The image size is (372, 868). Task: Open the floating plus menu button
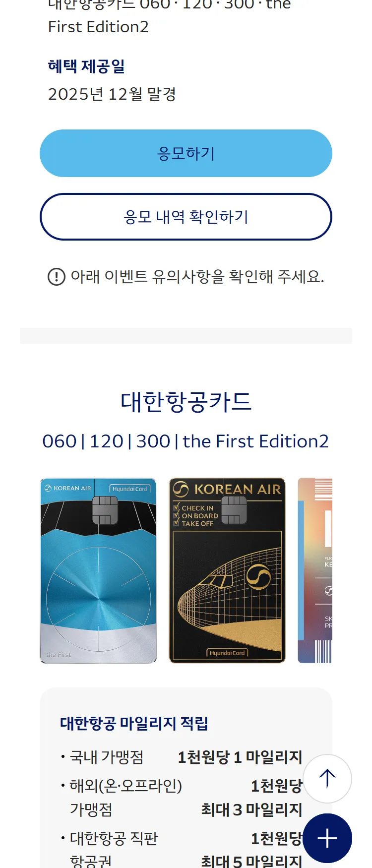(327, 838)
